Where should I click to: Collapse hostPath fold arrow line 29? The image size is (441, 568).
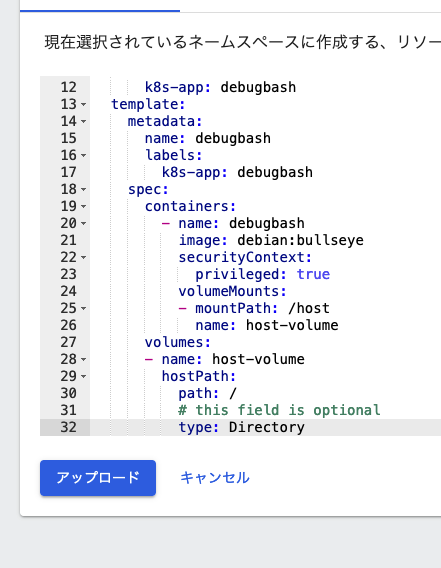click(x=84, y=377)
